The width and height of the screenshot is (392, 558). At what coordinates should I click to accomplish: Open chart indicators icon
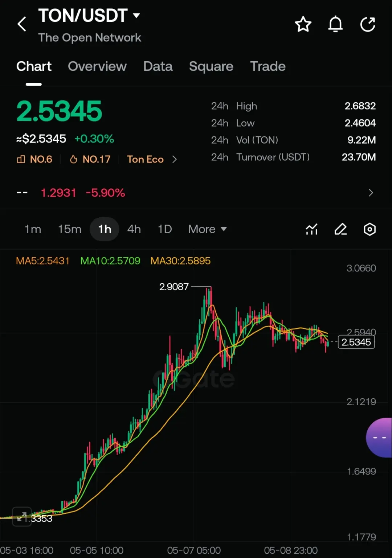tap(312, 229)
